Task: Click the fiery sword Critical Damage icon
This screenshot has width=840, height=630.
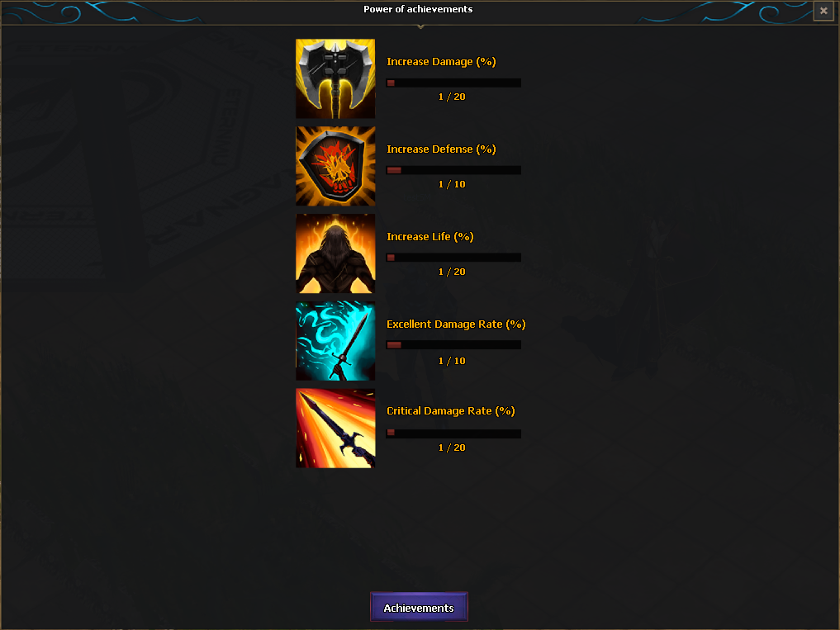Action: (335, 428)
